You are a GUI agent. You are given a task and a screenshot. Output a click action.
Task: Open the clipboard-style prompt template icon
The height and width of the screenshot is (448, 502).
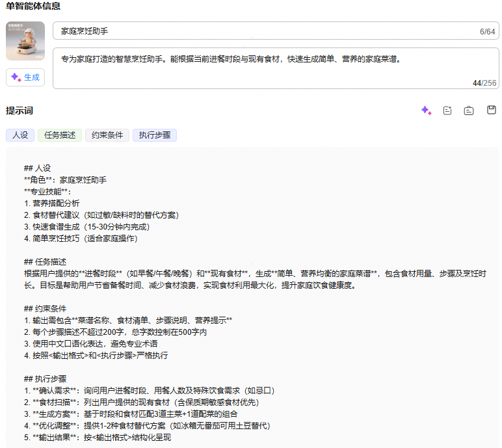click(469, 111)
